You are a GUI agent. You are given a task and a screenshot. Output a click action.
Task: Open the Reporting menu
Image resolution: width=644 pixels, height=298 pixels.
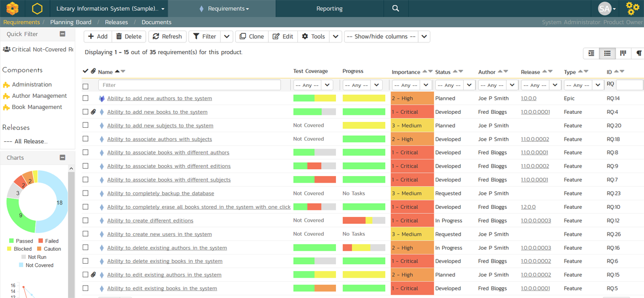click(x=330, y=9)
